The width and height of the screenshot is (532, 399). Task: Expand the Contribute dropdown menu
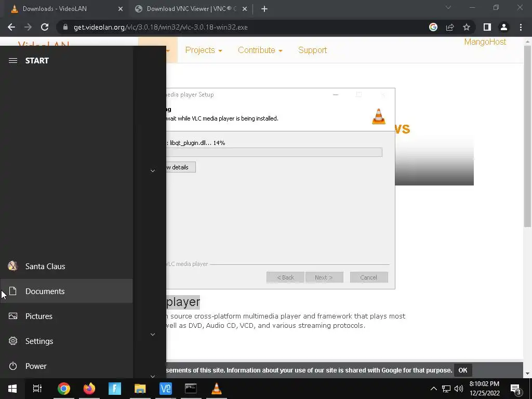pyautogui.click(x=260, y=50)
